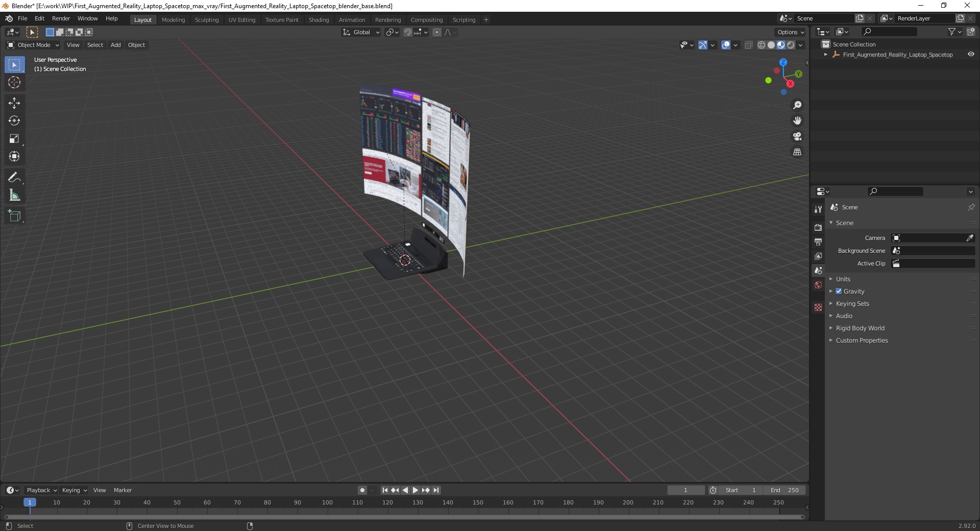The image size is (980, 531).
Task: Pick the Annotate tool
Action: tap(14, 177)
